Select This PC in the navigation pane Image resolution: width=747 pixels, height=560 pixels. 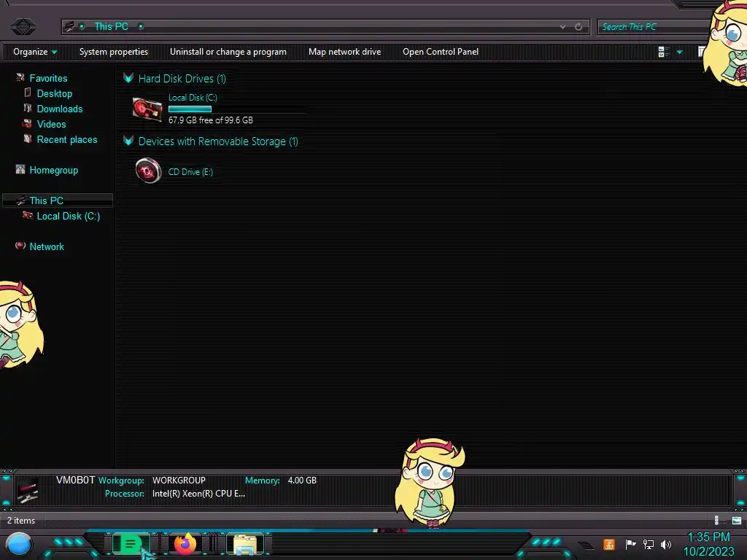click(x=46, y=201)
